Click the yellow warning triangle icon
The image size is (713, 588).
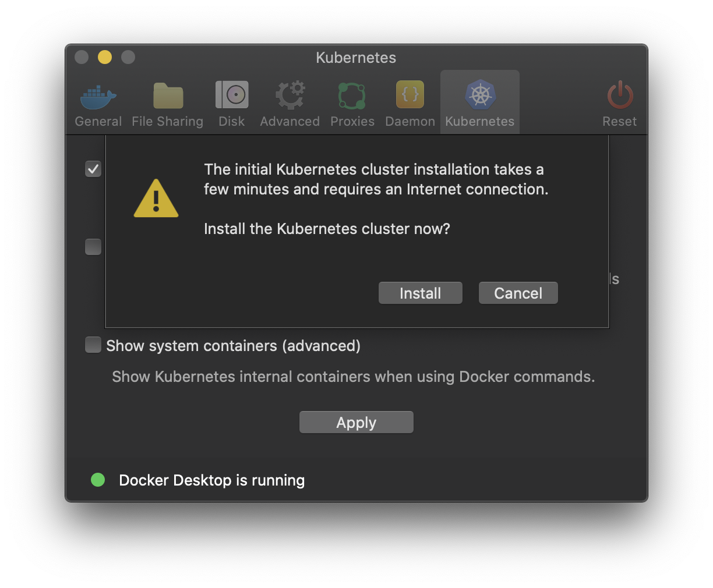point(156,199)
